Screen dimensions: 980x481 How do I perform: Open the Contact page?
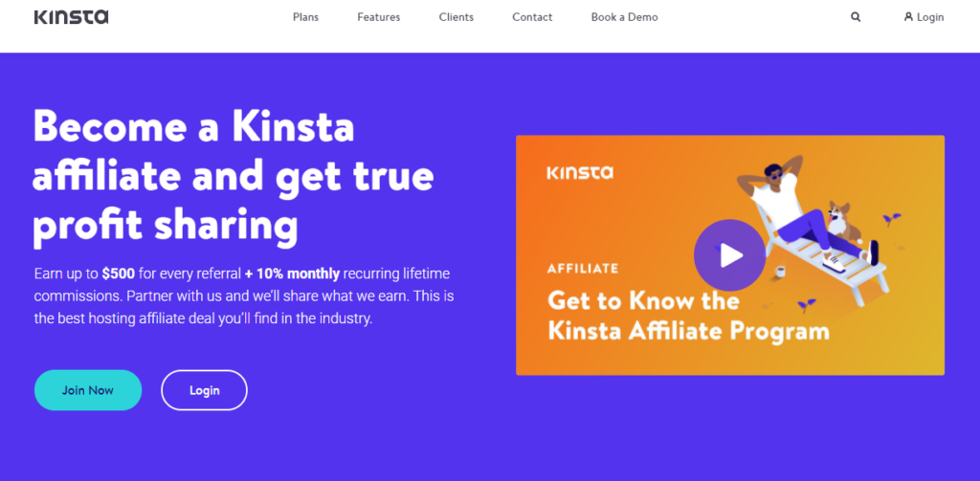click(532, 17)
